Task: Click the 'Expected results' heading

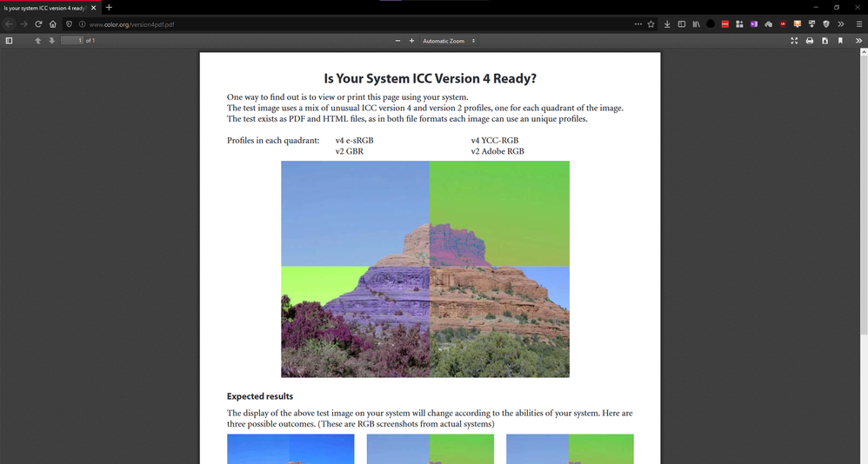Action: click(260, 396)
